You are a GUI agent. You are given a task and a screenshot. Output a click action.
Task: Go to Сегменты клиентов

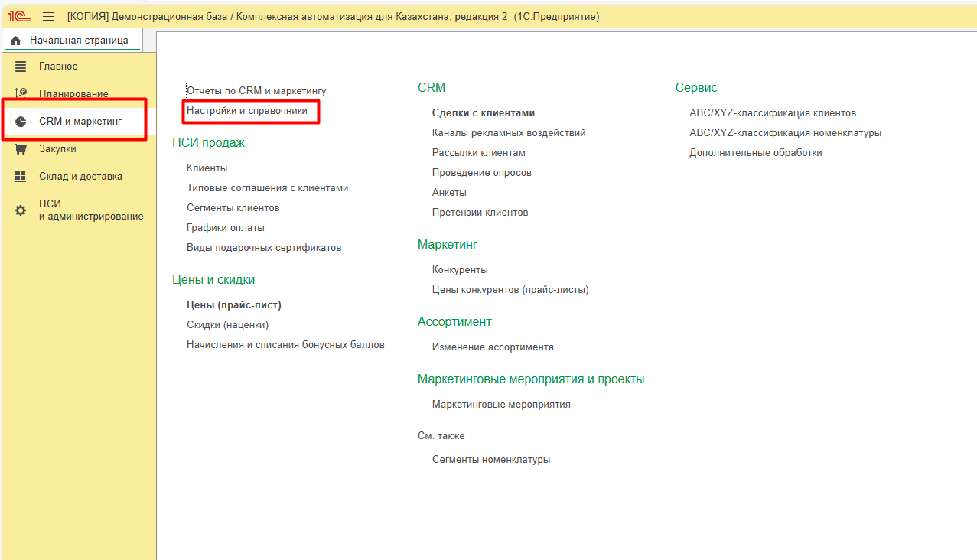pyautogui.click(x=233, y=208)
